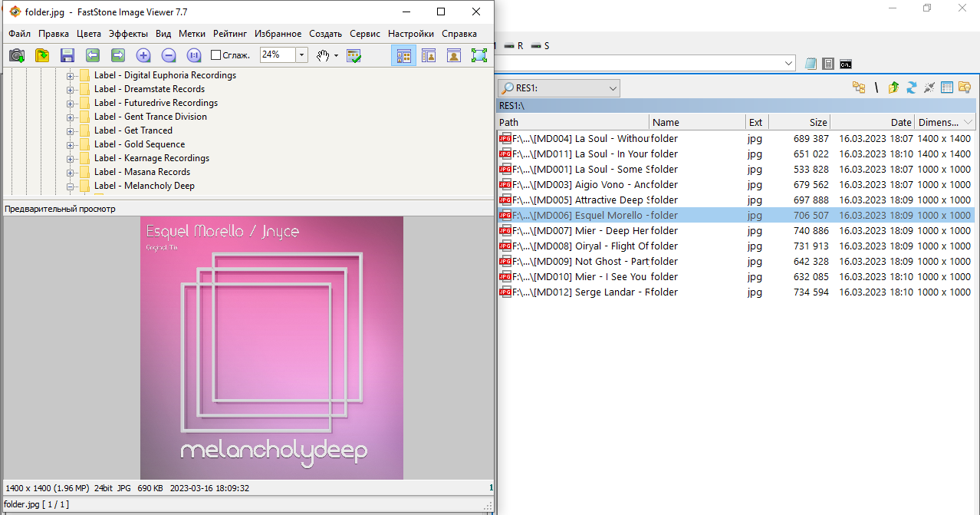Click the settings checkmark icon in toolbar
This screenshot has height=515, width=980.
354,55
